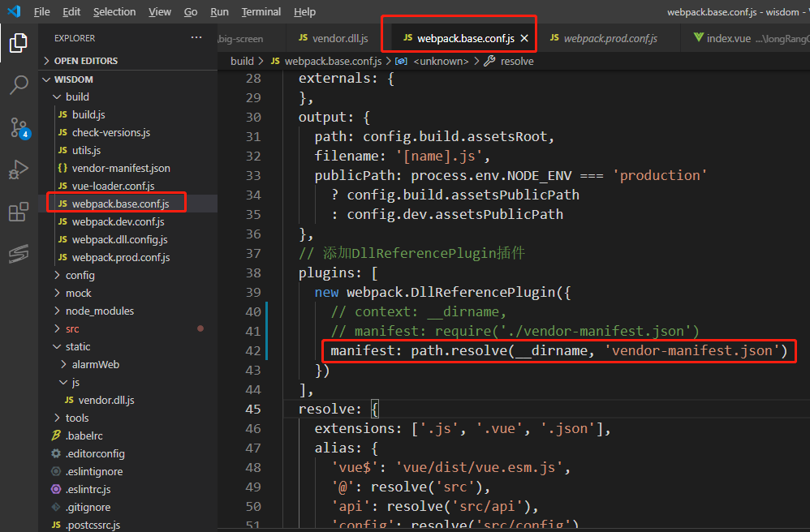This screenshot has width=810, height=532.
Task: Open webpack.dll.config.js file
Action: 127,239
